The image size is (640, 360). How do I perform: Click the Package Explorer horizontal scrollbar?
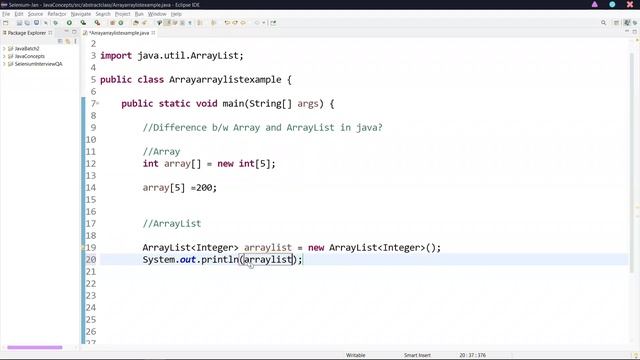pos(35,347)
